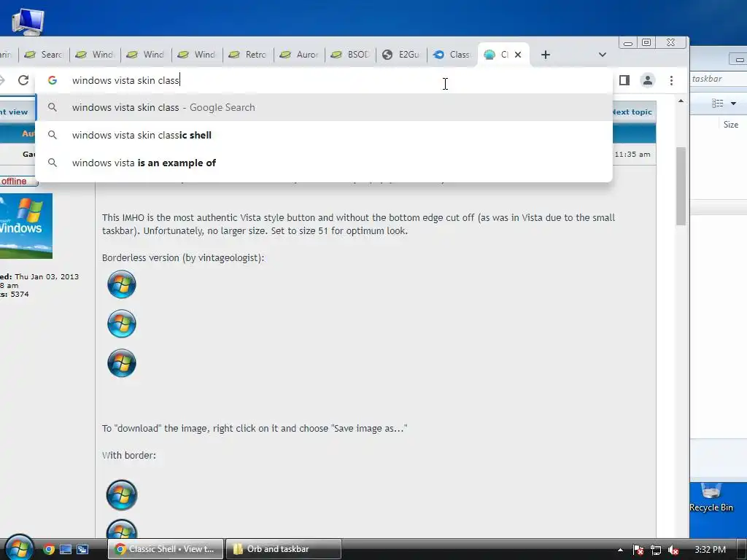The image size is (747, 560).
Task: Open the Recycle Bin desktop icon
Action: pos(711,497)
